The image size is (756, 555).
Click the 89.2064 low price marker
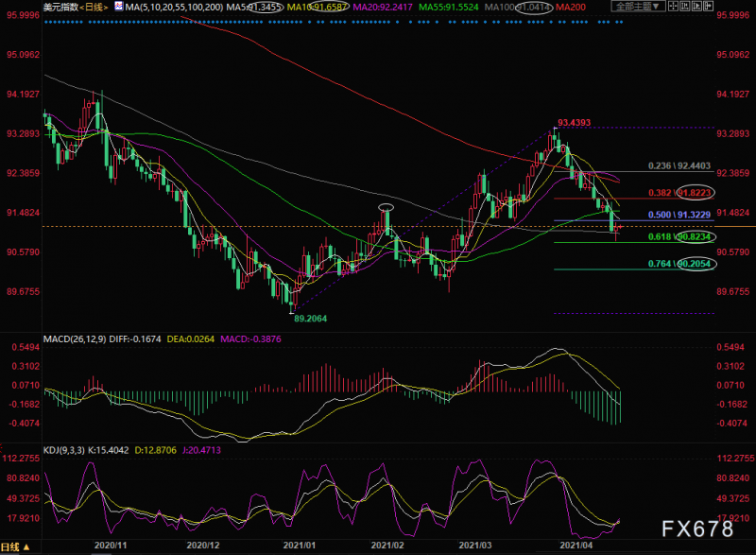(x=311, y=319)
